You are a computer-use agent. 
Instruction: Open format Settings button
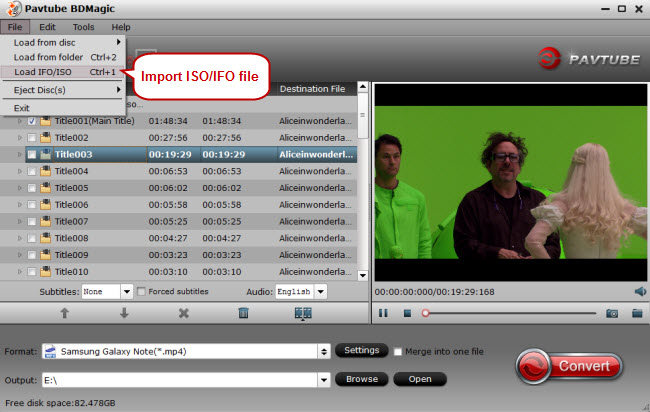point(361,350)
